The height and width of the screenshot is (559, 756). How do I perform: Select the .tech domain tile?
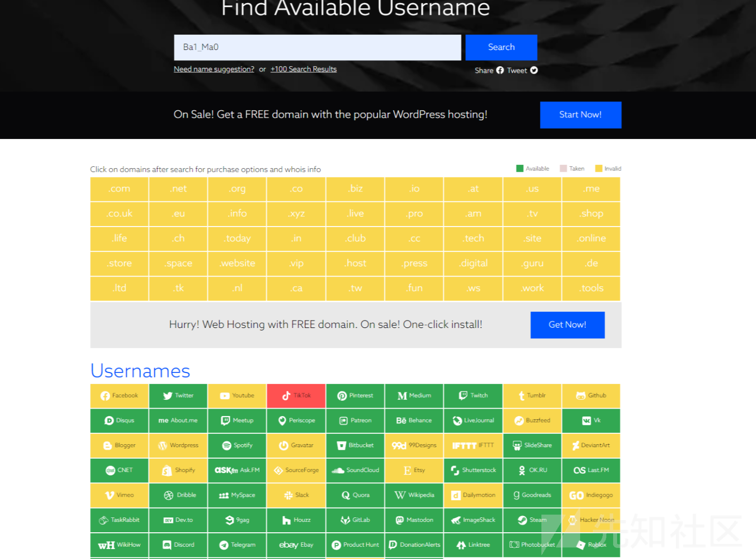click(x=473, y=238)
